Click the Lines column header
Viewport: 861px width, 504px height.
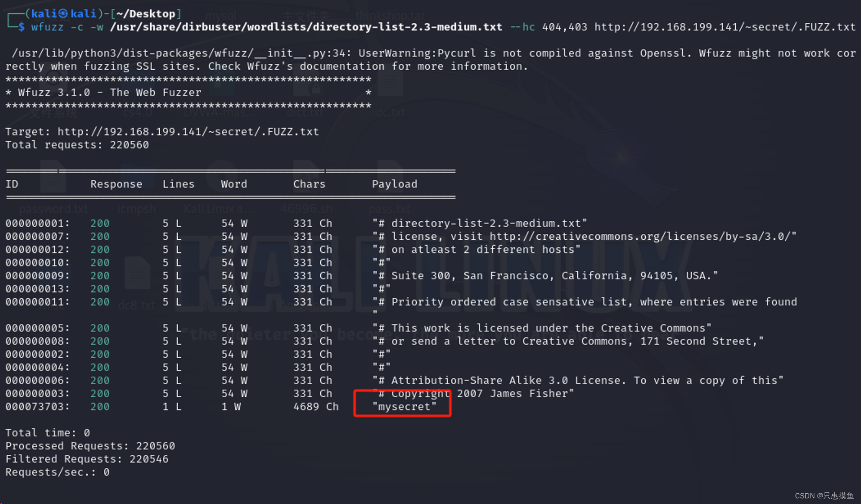tap(178, 184)
